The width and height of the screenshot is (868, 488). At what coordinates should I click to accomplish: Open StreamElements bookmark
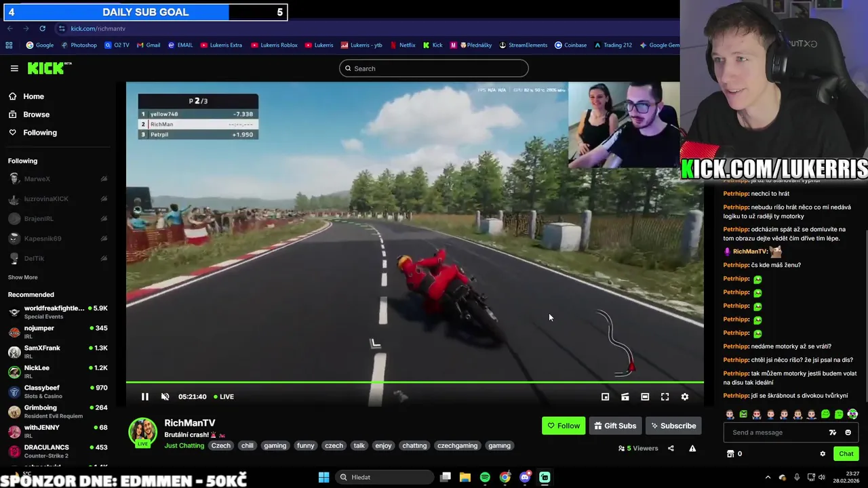point(523,45)
